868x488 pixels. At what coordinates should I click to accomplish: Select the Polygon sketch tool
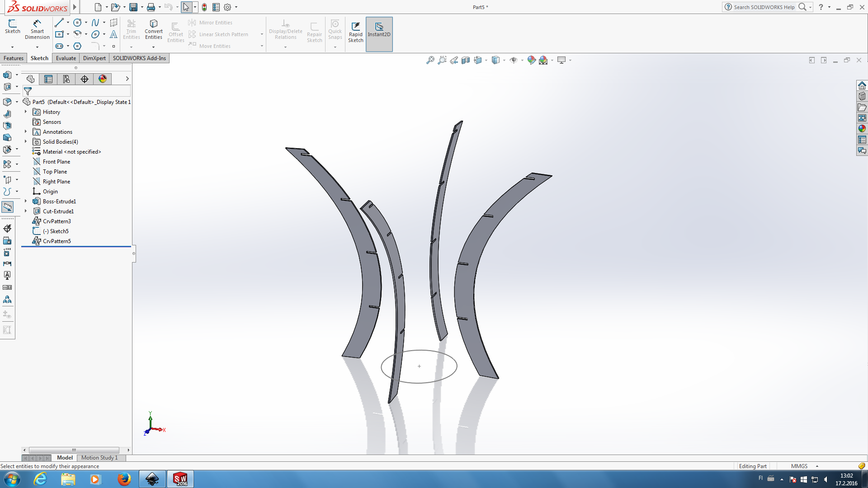(77, 46)
